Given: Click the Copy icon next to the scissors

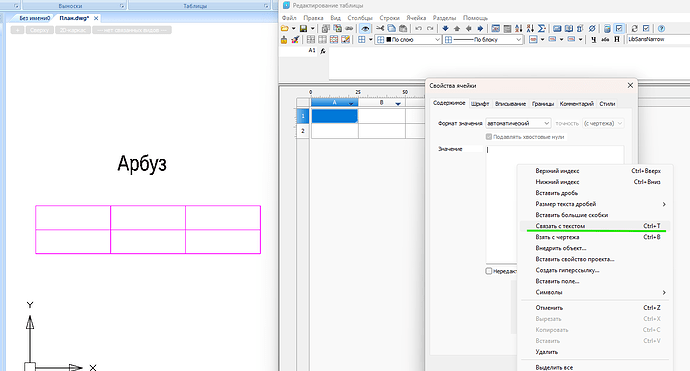Looking at the screenshot, I should tap(392, 29).
